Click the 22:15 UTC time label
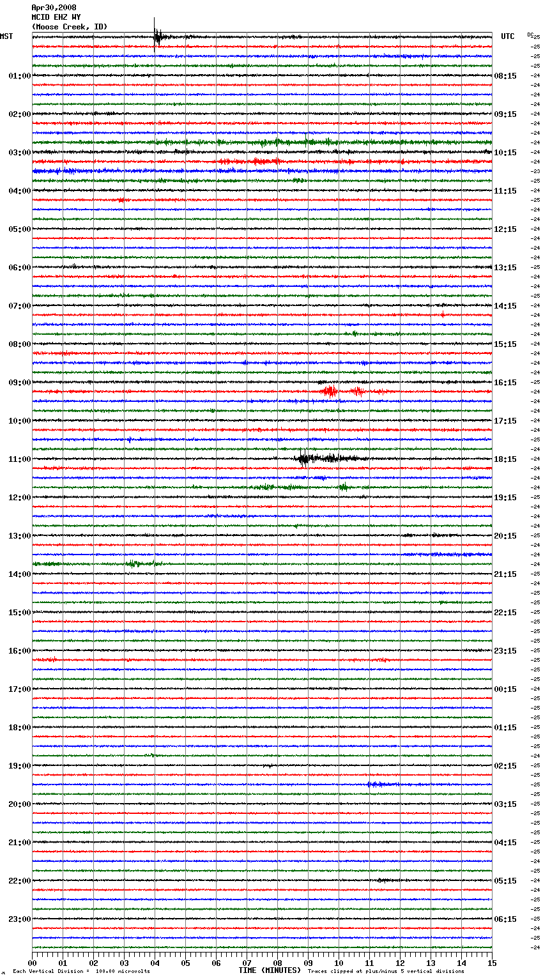The image size is (543, 980). (x=505, y=613)
